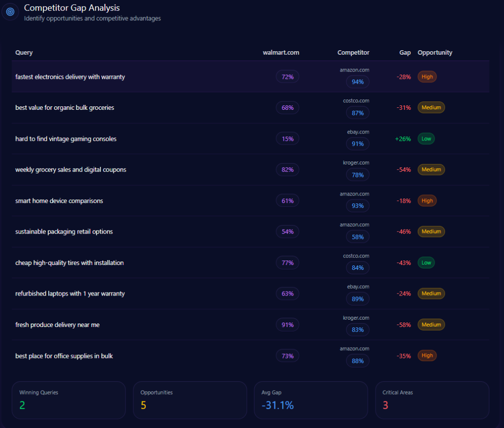
Task: Click the Competitor Gap Analysis target icon
Action: pos(10,11)
